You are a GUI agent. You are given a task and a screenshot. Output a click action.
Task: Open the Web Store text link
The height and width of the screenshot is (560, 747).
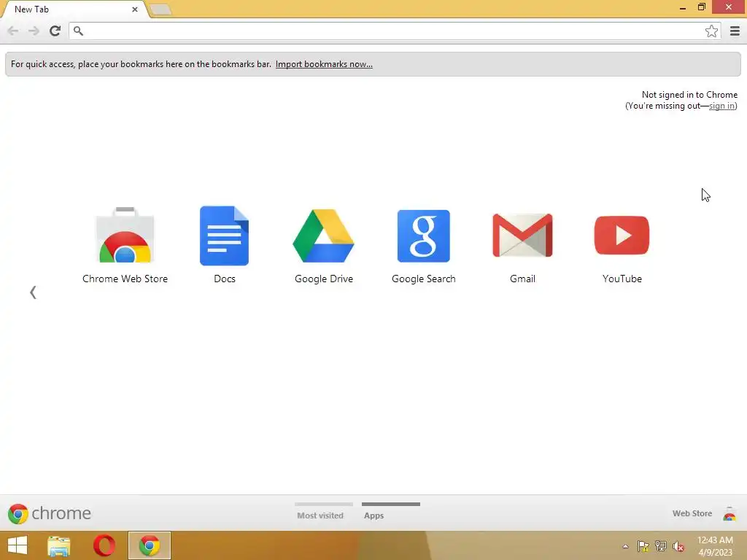point(692,513)
